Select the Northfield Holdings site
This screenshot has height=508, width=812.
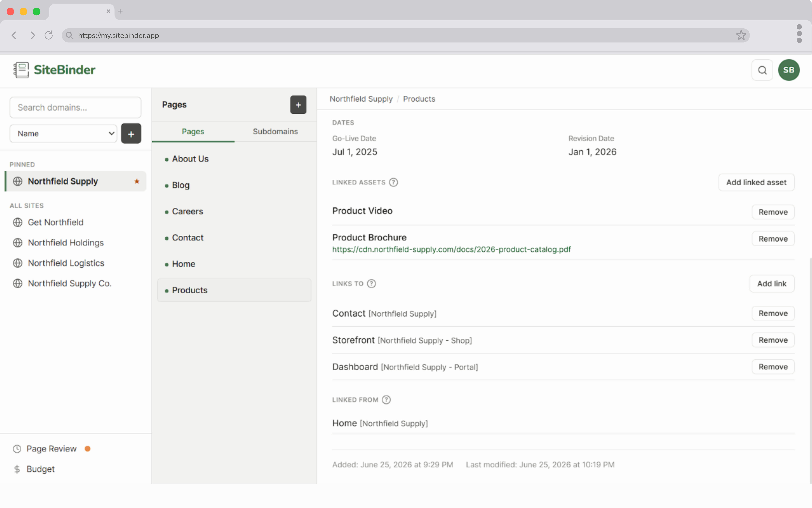[76, 243]
